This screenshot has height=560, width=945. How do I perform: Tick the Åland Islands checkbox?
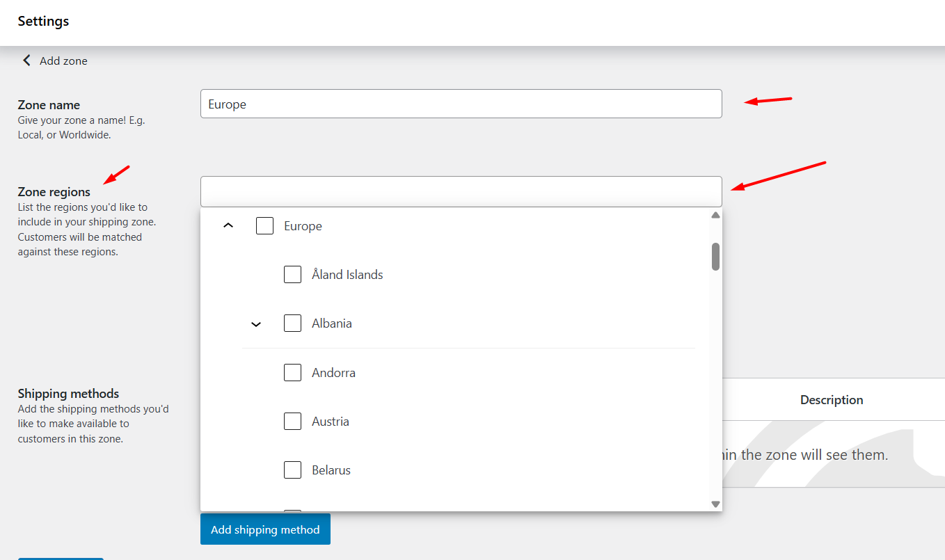[292, 275]
